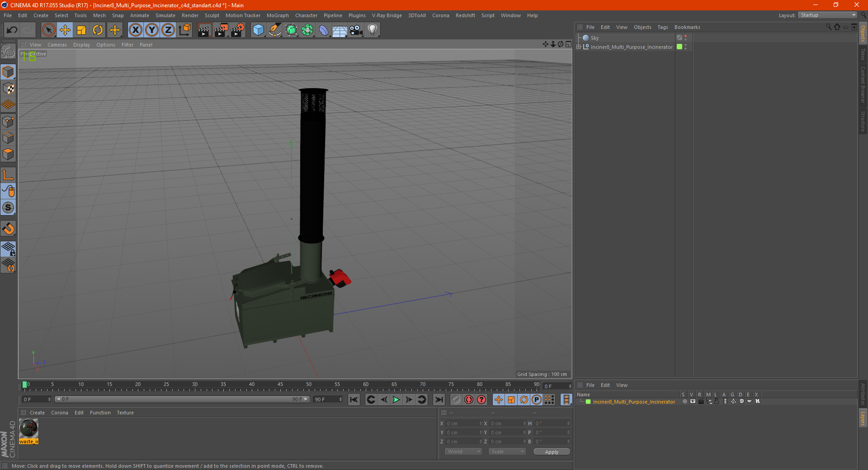Activate the Rotate tool
Screen dimensions: 868x470
[x=98, y=30]
